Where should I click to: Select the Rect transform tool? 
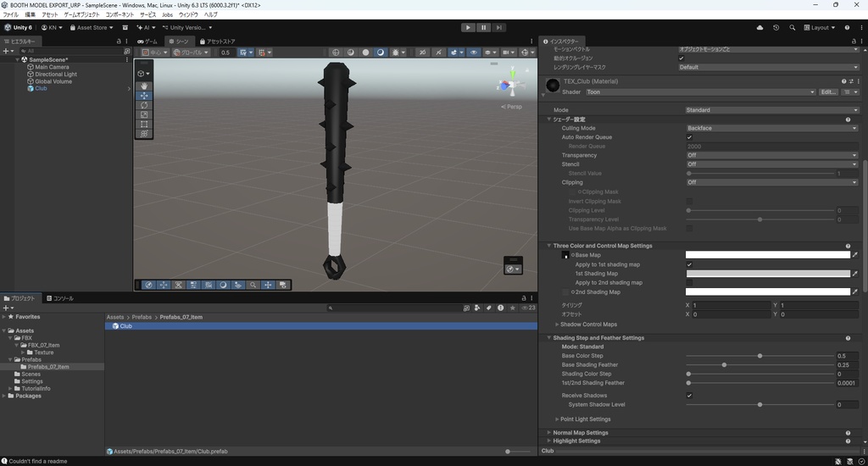click(x=144, y=125)
